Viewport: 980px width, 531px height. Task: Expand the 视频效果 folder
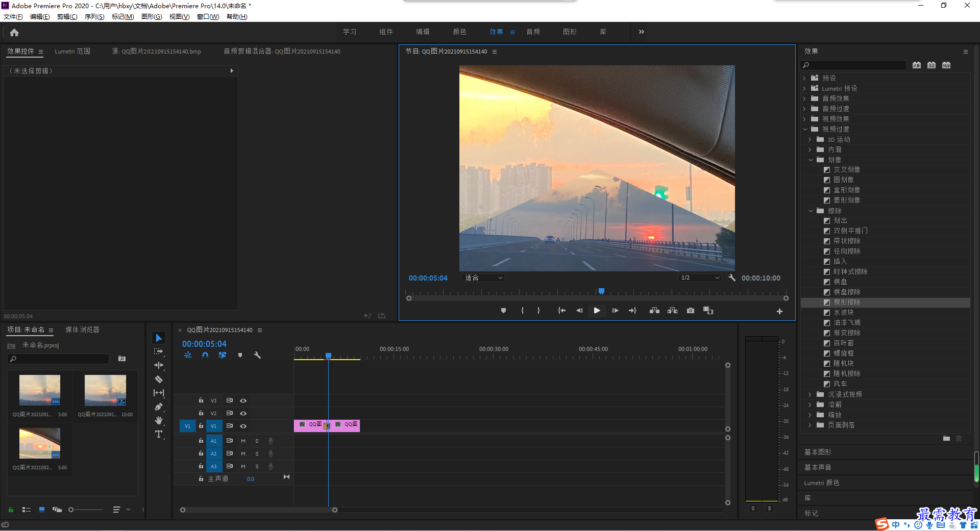[x=804, y=119]
